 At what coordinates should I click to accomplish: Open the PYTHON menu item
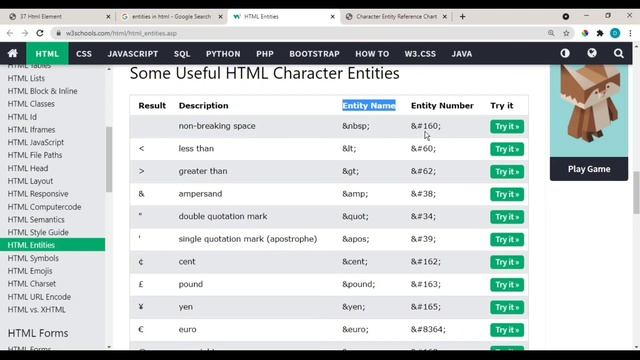click(x=223, y=53)
